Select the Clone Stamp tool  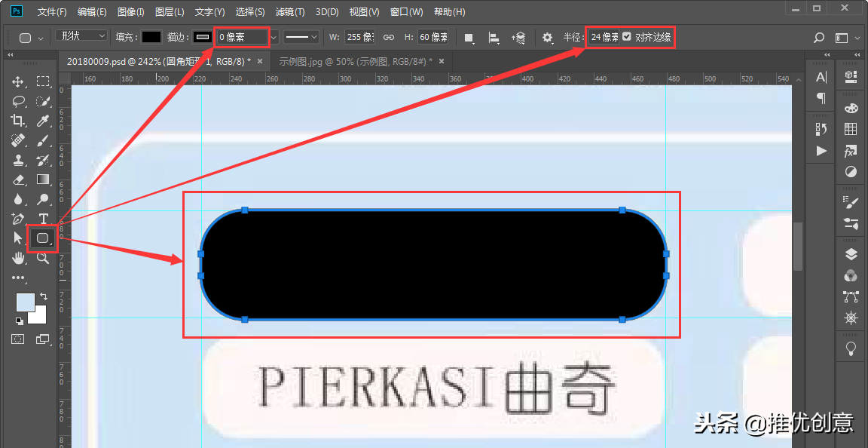point(18,160)
